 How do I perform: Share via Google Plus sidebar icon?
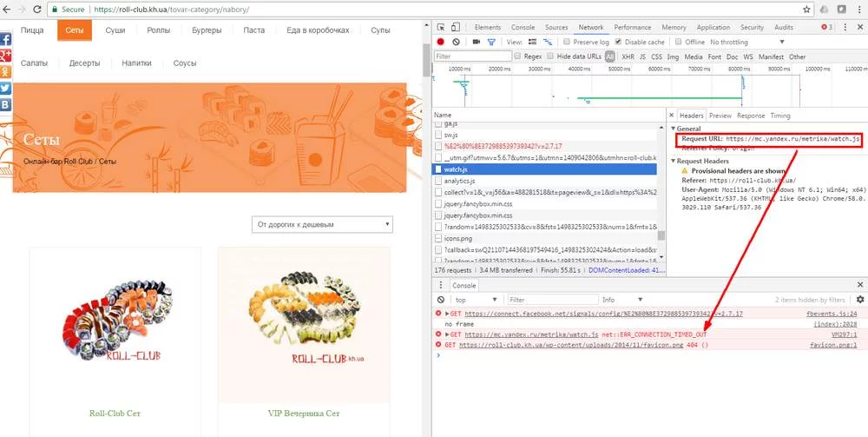pos(5,56)
